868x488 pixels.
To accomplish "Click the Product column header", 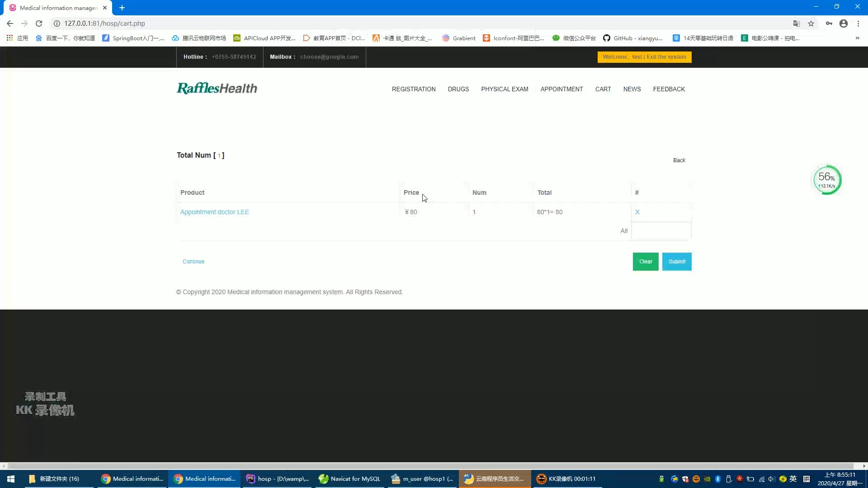I will [192, 192].
